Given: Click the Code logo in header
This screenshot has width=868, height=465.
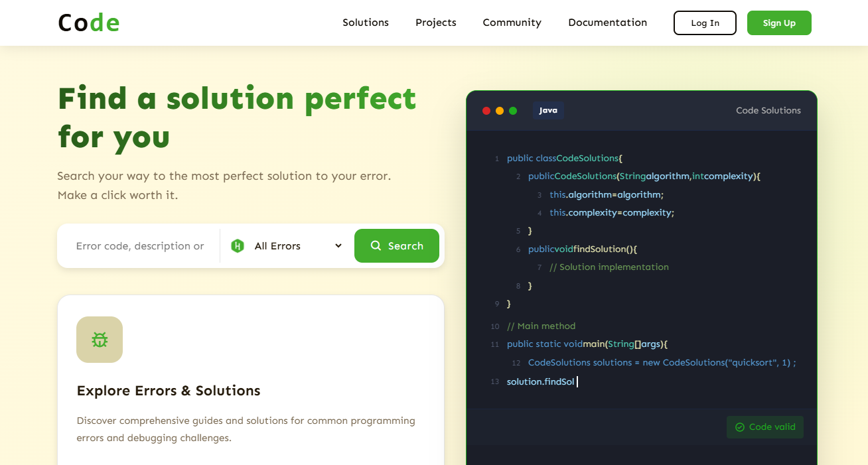Looking at the screenshot, I should [x=88, y=23].
